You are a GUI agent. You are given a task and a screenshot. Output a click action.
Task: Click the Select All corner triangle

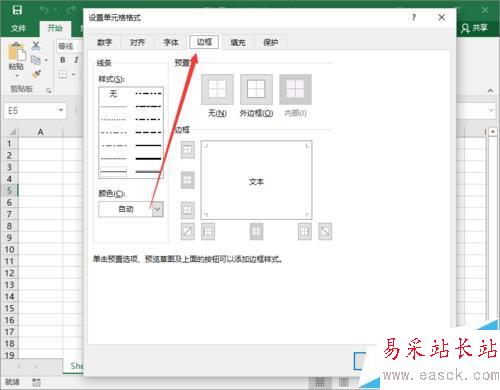tap(12, 132)
